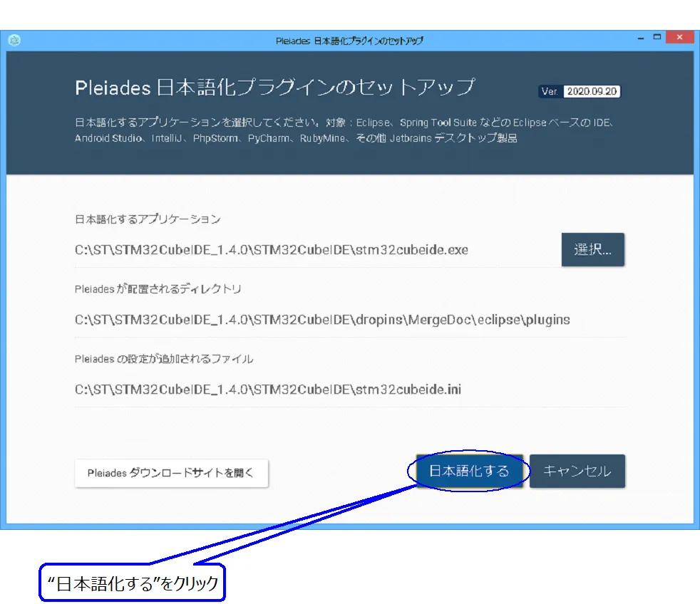This screenshot has height=604, width=700.
Task: Click the Pleiades が配置されるディレクトリ label
Action: (158, 289)
